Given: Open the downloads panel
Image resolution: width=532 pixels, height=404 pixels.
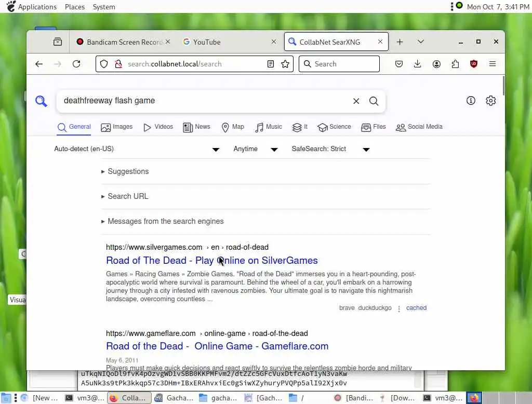Looking at the screenshot, I should (x=418, y=64).
